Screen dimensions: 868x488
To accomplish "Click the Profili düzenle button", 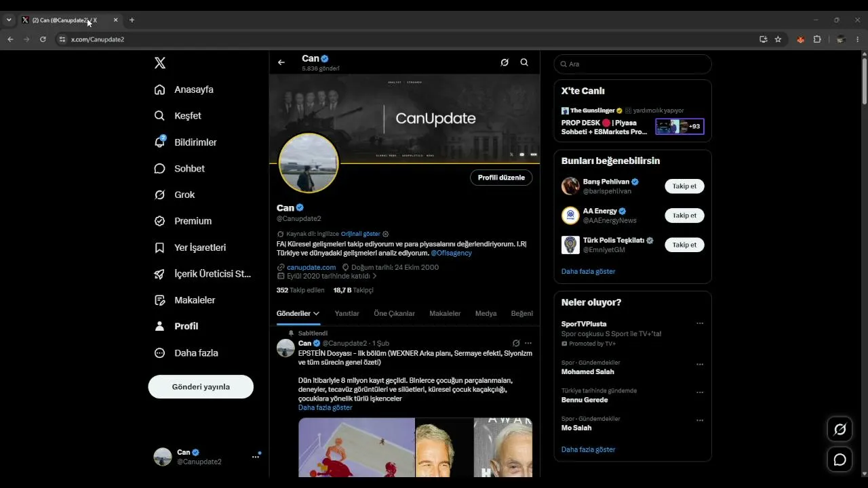I will point(501,178).
